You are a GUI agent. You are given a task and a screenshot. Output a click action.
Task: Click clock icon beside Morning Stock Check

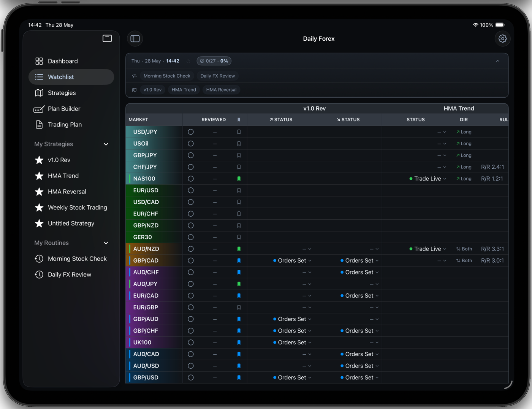39,258
